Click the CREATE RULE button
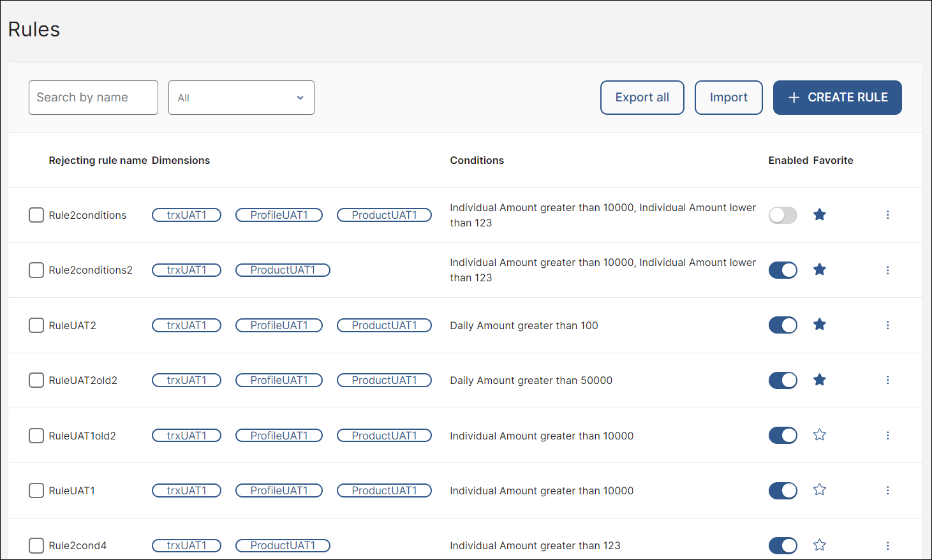This screenshot has height=560, width=932. click(x=837, y=98)
